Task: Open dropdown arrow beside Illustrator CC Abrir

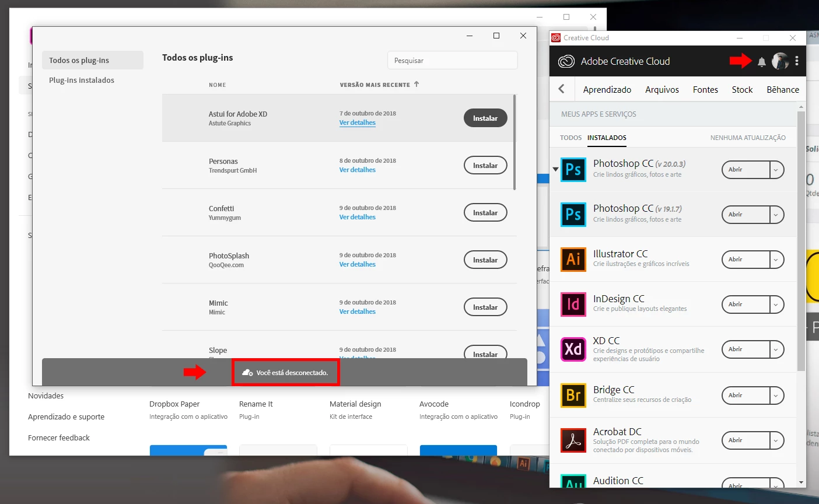Action: pyautogui.click(x=776, y=260)
